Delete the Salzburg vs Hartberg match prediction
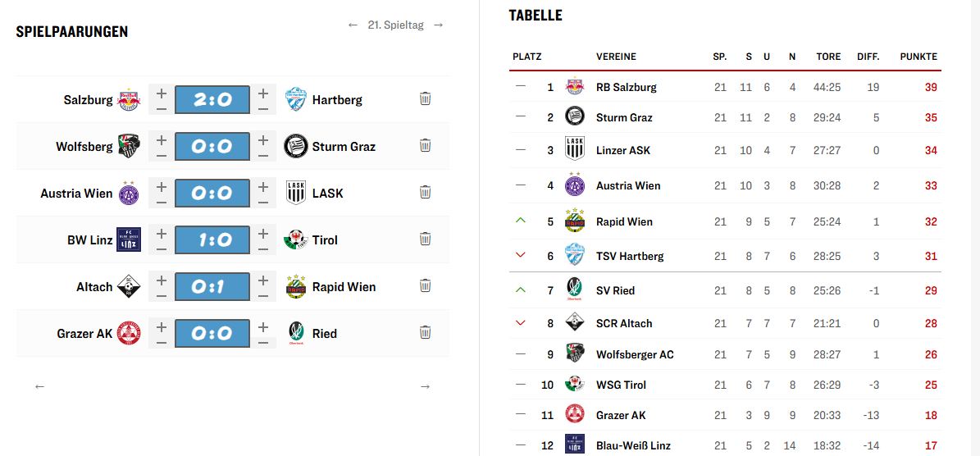Viewport: 980px width, 456px height. [425, 99]
